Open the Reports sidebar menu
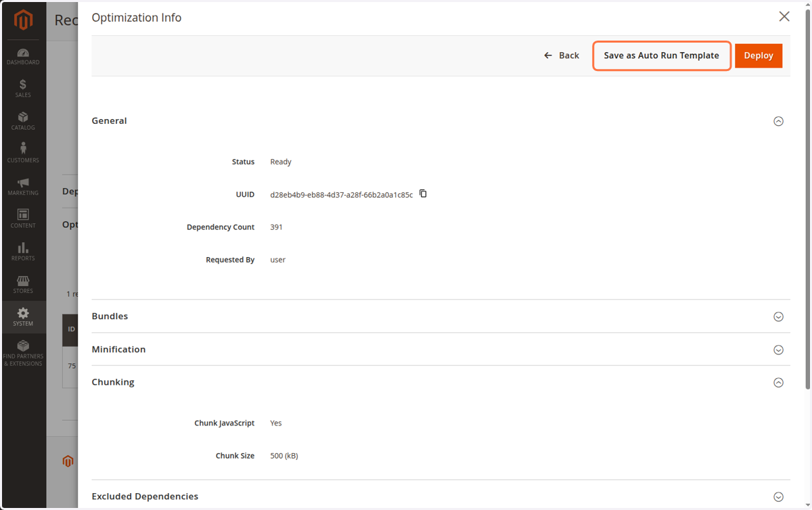Screen dimensions: 812x510 click(x=23, y=252)
